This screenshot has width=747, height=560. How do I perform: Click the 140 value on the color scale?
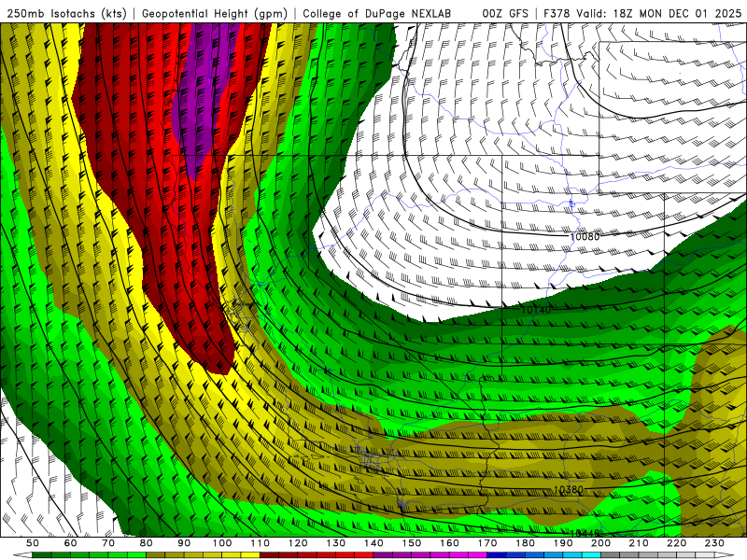(x=373, y=543)
